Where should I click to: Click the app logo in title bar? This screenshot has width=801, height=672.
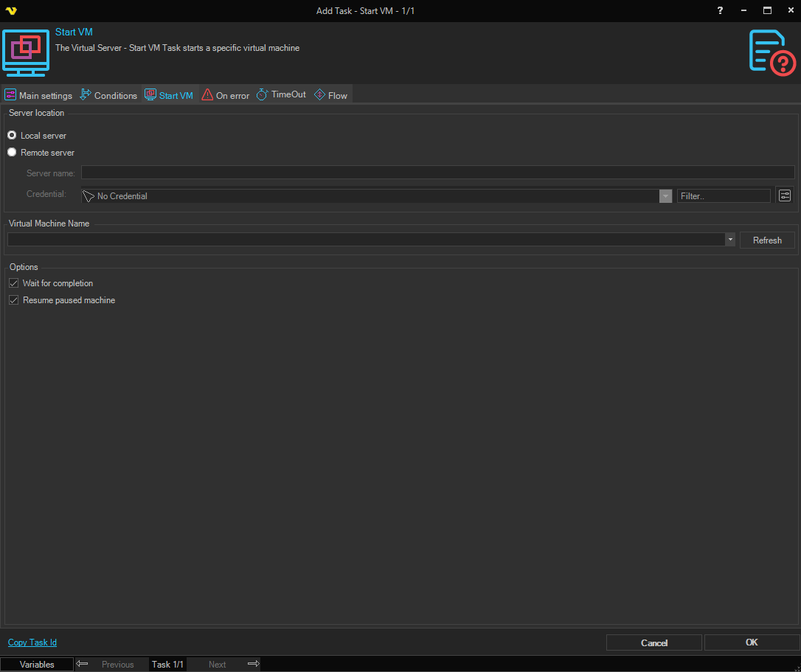(x=11, y=10)
